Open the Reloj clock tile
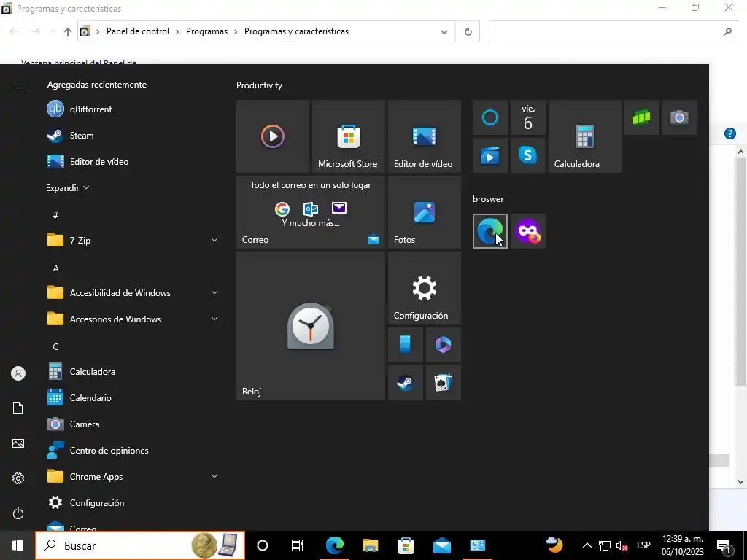The image size is (747, 560). click(x=311, y=326)
